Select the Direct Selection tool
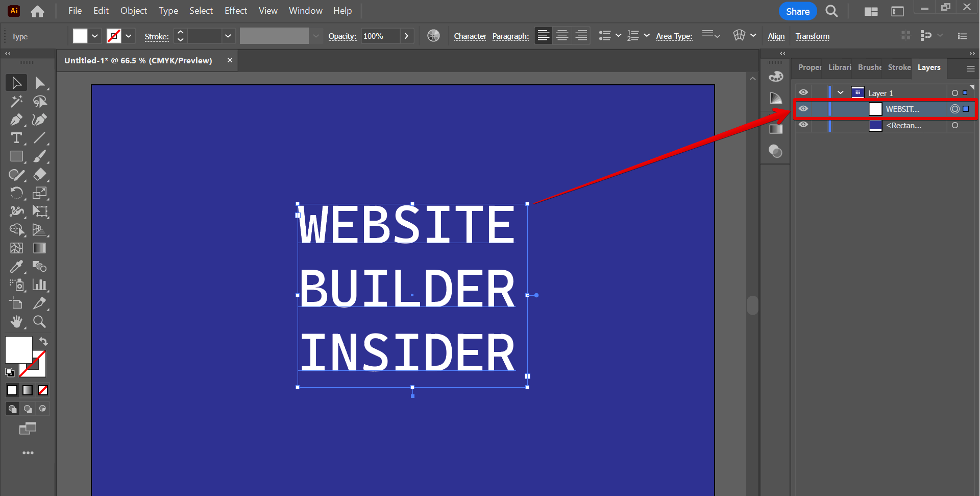Screen dimensions: 980x496 39,82
